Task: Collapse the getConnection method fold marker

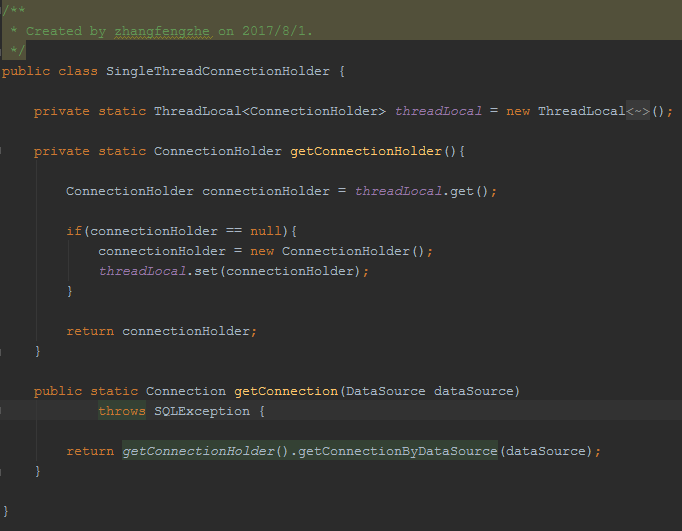Action: [3, 391]
